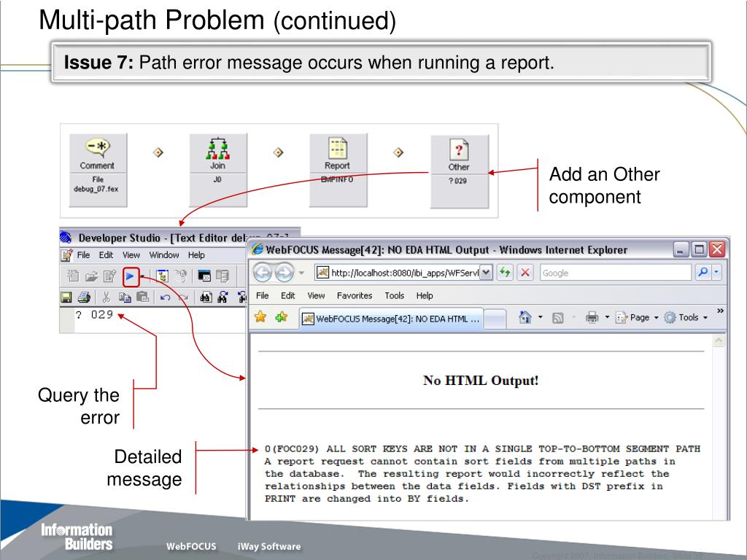Open the Home button dropdown arrow

point(541,317)
